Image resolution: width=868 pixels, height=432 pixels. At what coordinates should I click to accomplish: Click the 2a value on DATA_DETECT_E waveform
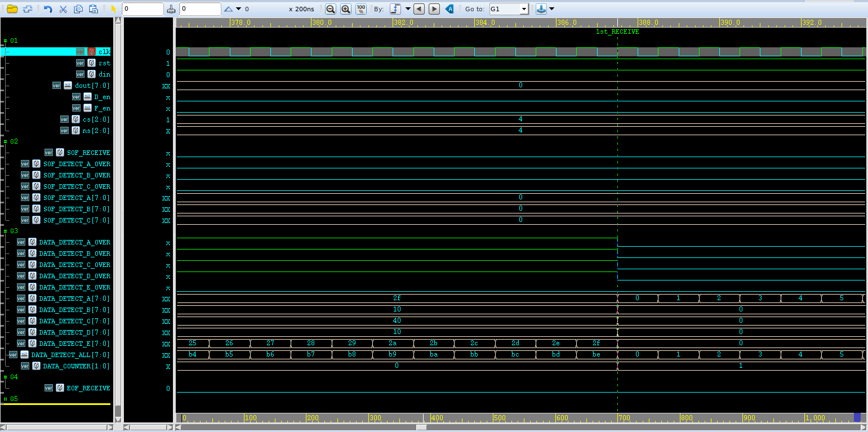click(x=393, y=344)
